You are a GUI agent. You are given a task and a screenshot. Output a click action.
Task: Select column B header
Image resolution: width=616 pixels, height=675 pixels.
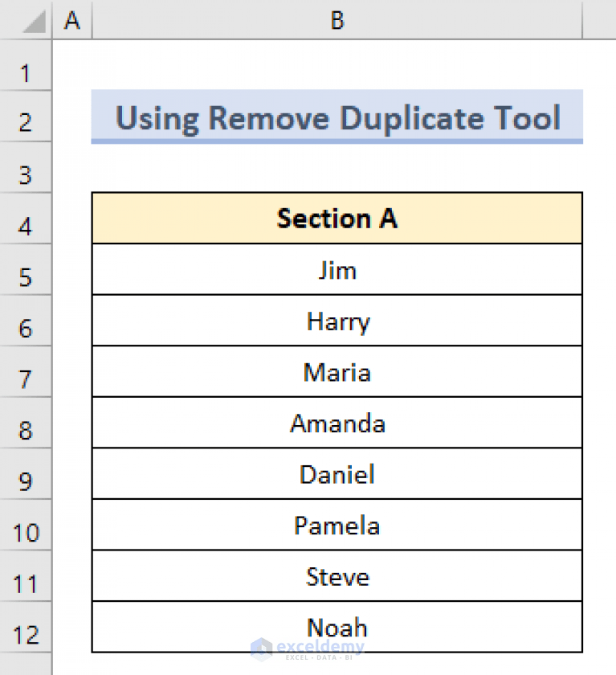pos(337,21)
